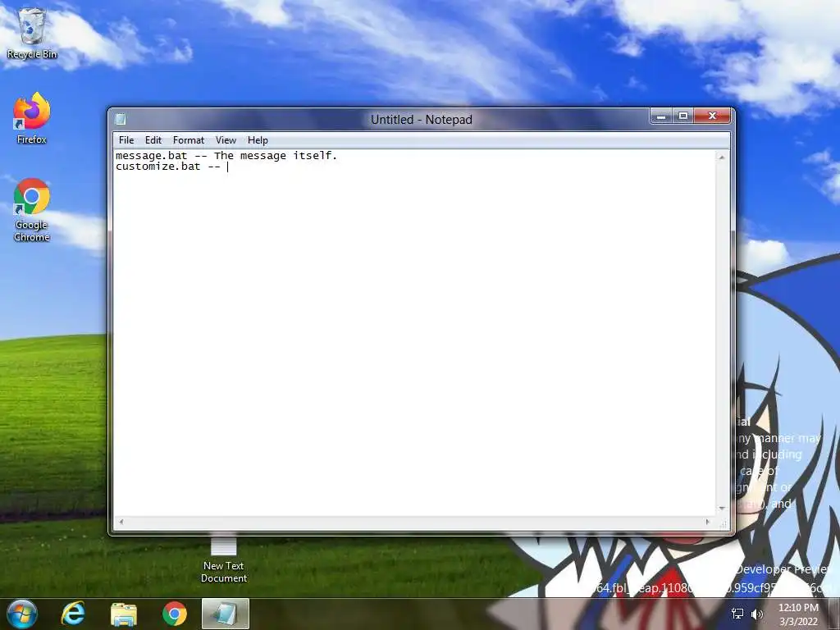Click the horizontal scrollbar right arrow
This screenshot has width=840, height=630.
click(708, 521)
